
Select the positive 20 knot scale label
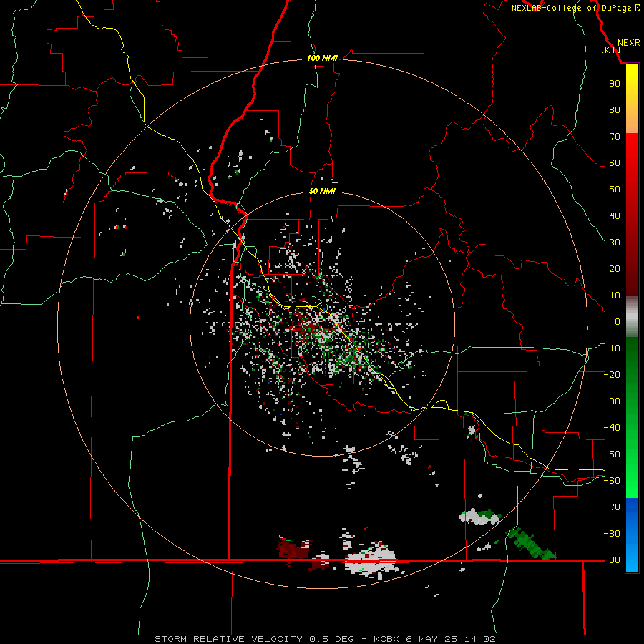[615, 269]
